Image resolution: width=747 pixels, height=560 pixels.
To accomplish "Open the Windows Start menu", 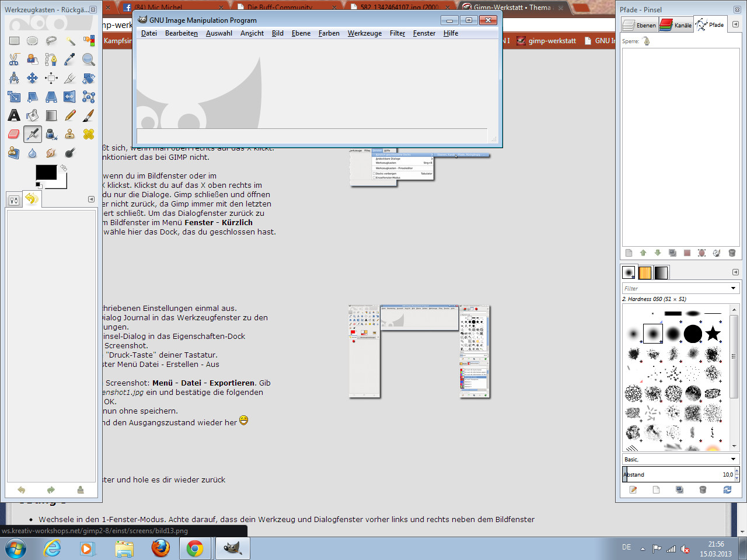I will (x=16, y=548).
